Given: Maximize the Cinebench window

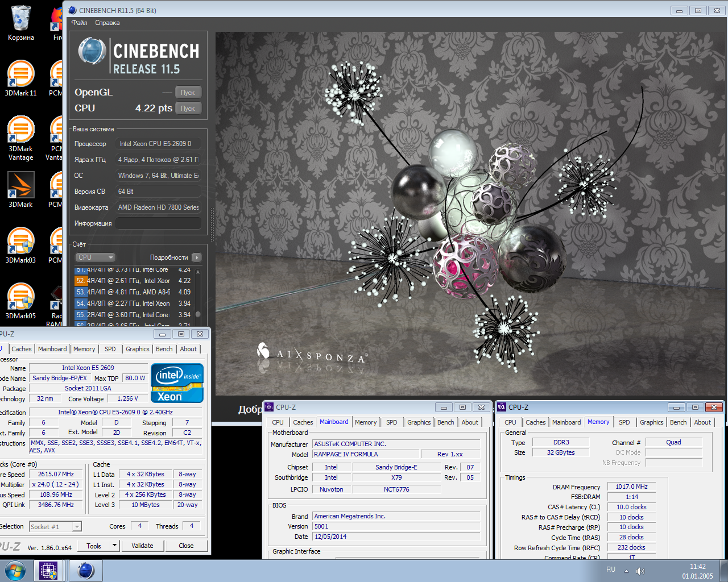Looking at the screenshot, I should click(x=698, y=10).
